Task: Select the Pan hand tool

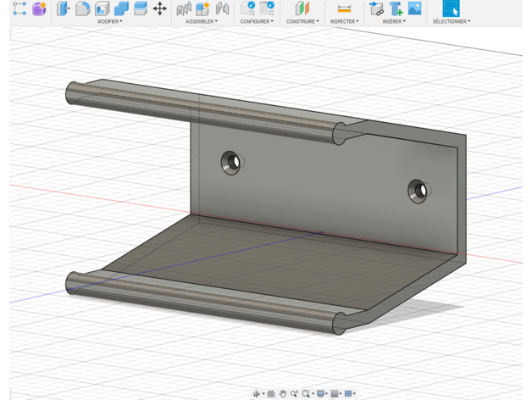Action: [283, 394]
